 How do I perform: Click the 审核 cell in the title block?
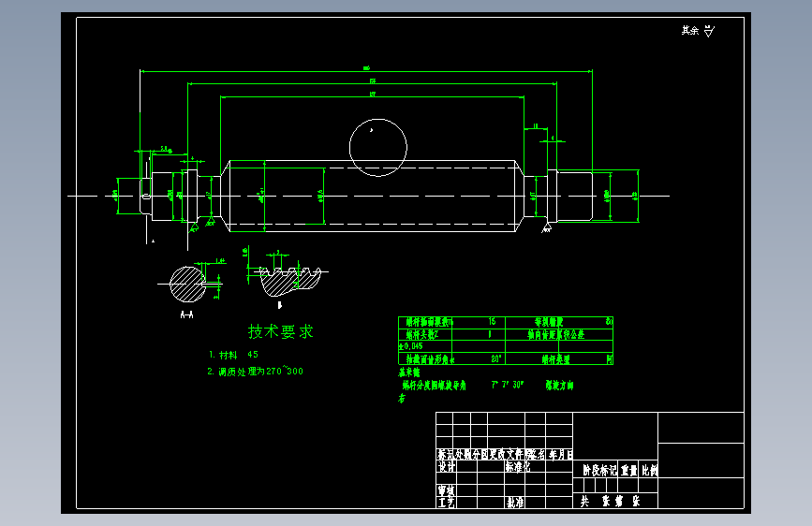[x=446, y=489]
